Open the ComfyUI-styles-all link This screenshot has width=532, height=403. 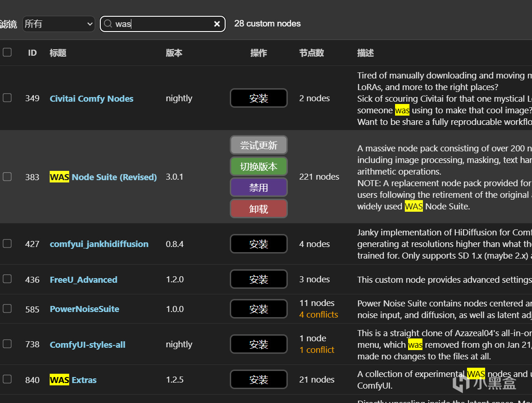pyautogui.click(x=88, y=344)
